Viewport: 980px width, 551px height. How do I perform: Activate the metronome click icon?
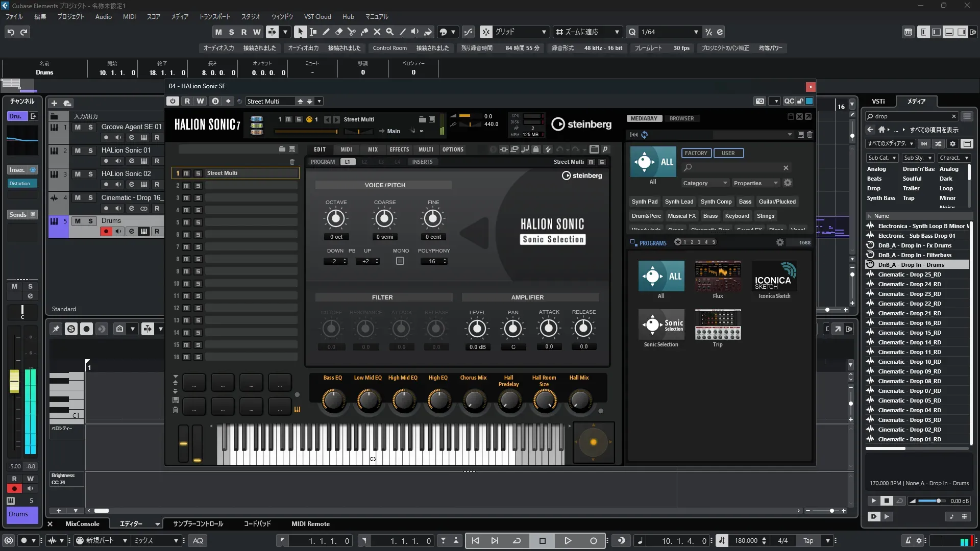(x=908, y=540)
